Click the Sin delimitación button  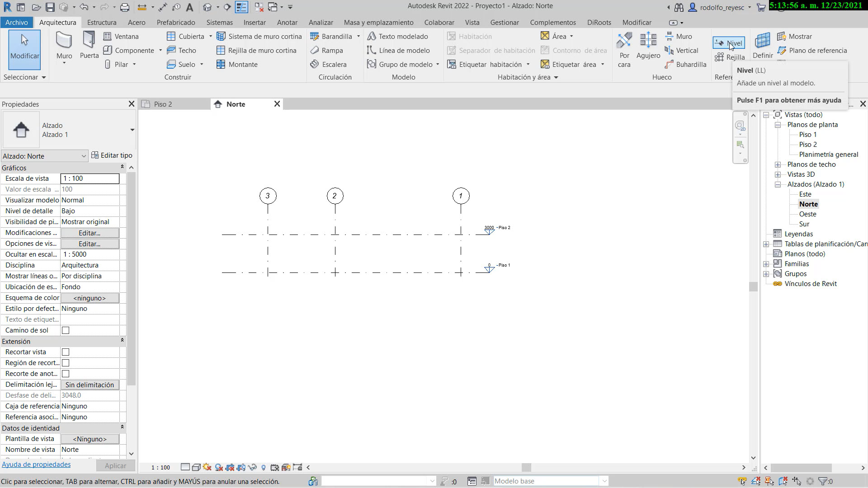pos(90,385)
